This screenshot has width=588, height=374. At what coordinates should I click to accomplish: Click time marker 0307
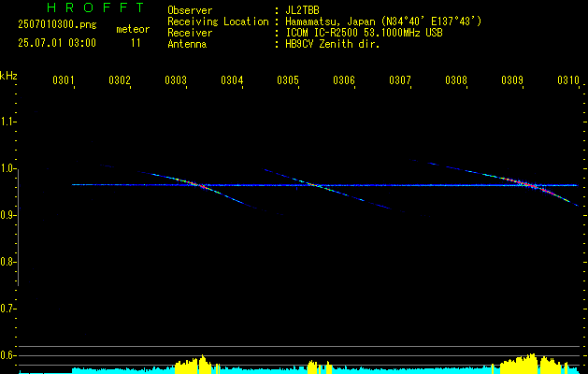point(400,80)
